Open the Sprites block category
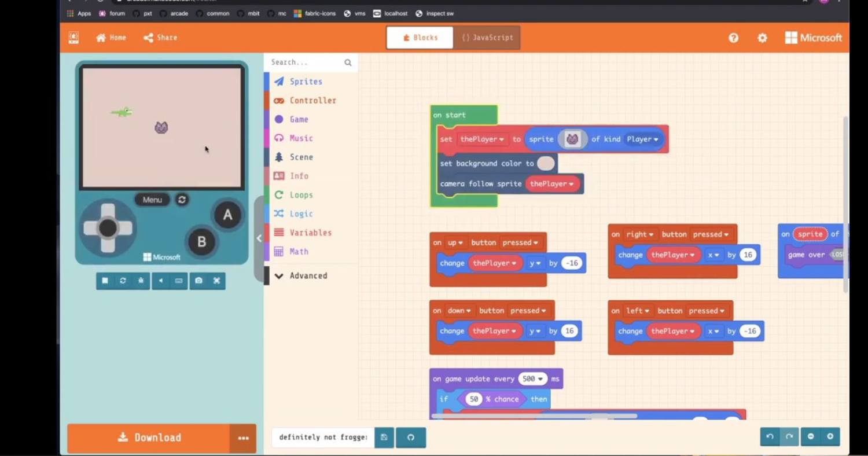The height and width of the screenshot is (456, 868). pos(311,82)
